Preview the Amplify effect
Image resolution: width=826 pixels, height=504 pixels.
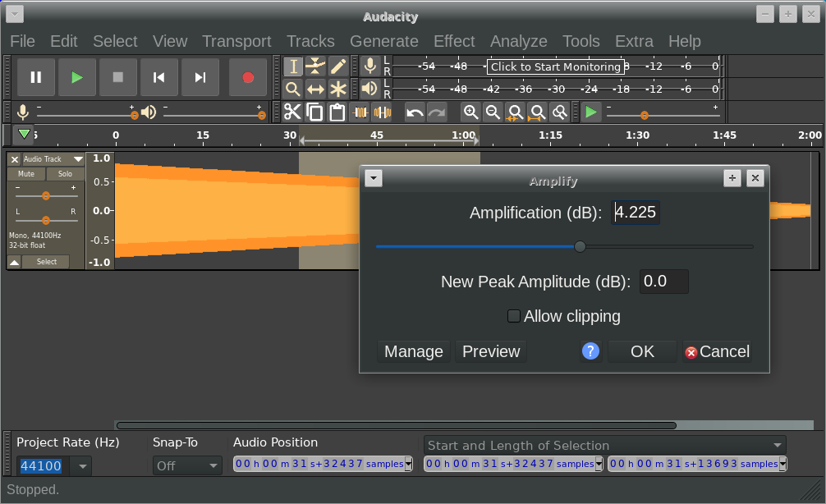pos(490,351)
